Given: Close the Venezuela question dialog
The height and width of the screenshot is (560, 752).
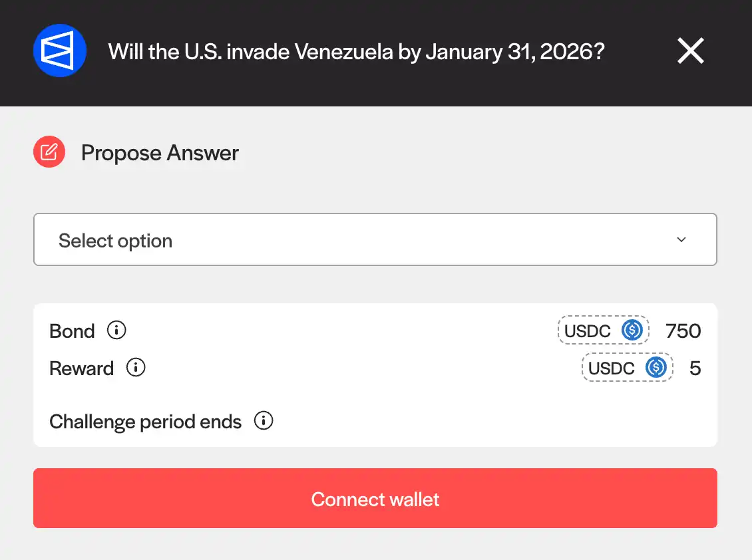Looking at the screenshot, I should (690, 51).
